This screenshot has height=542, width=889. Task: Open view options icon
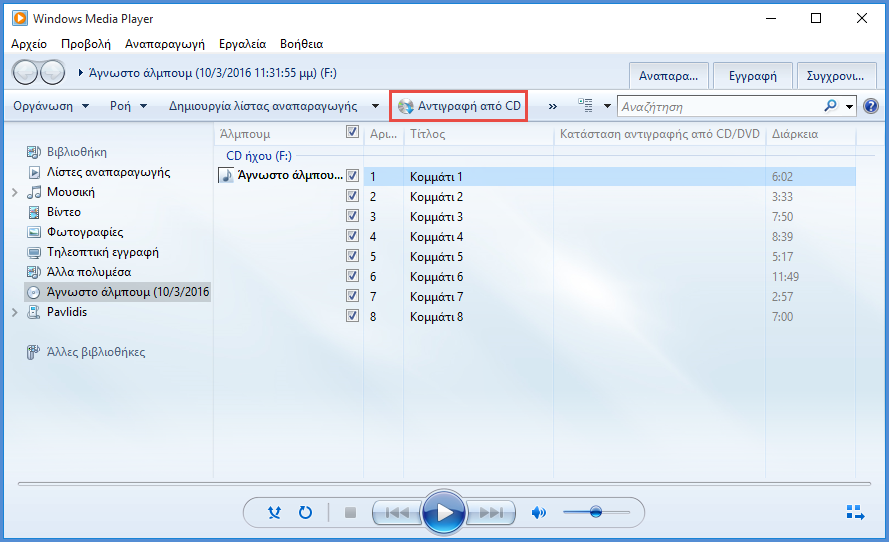pyautogui.click(x=585, y=105)
